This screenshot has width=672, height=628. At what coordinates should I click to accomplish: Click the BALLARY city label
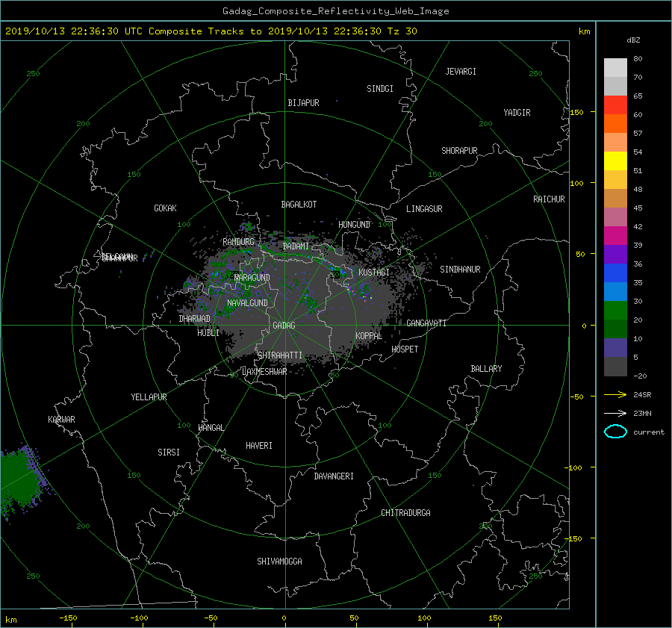(x=486, y=369)
